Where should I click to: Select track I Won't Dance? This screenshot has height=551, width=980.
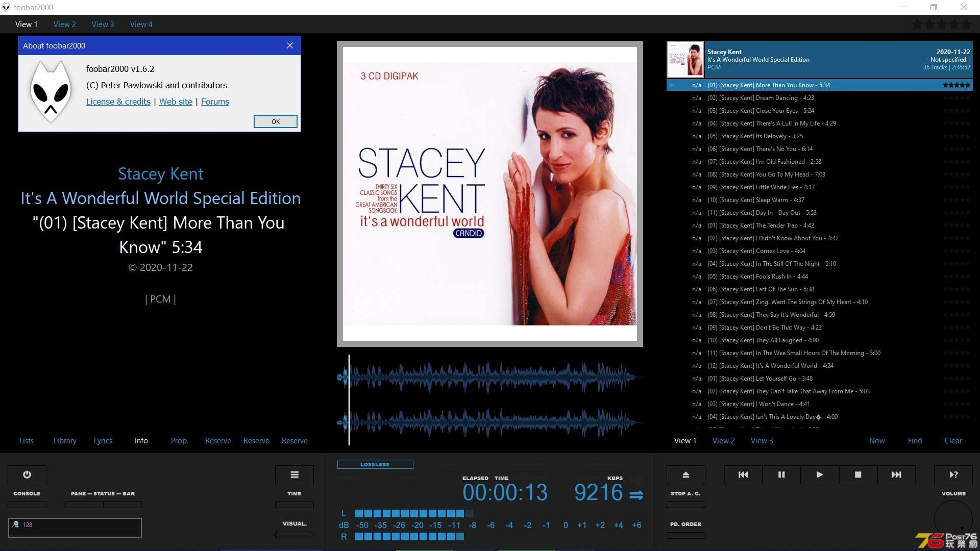[x=819, y=404]
